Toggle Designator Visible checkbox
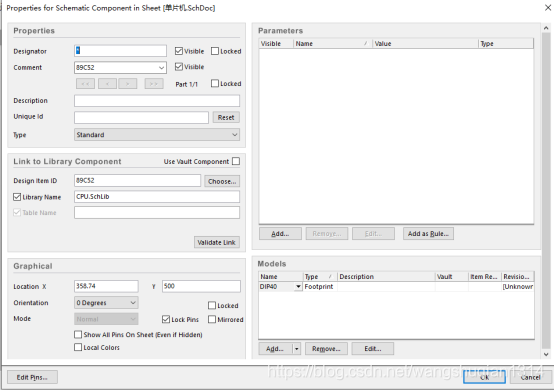Screen dimensions: 554x390 point(179,51)
